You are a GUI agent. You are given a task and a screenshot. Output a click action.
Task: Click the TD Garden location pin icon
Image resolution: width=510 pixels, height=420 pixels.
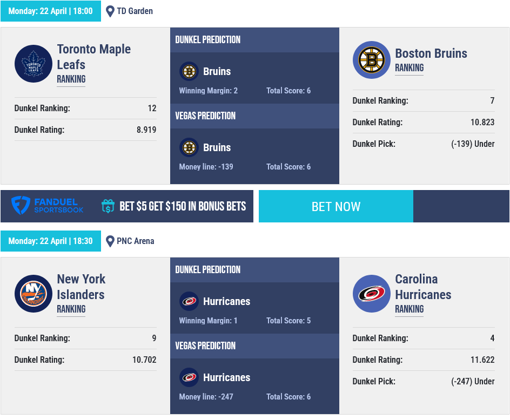tap(110, 11)
